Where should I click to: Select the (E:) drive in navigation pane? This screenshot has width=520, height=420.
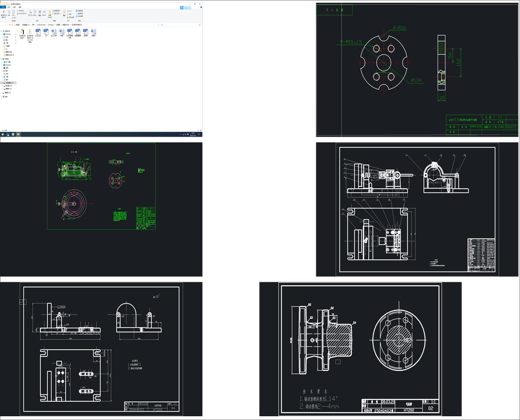[x=8, y=89]
